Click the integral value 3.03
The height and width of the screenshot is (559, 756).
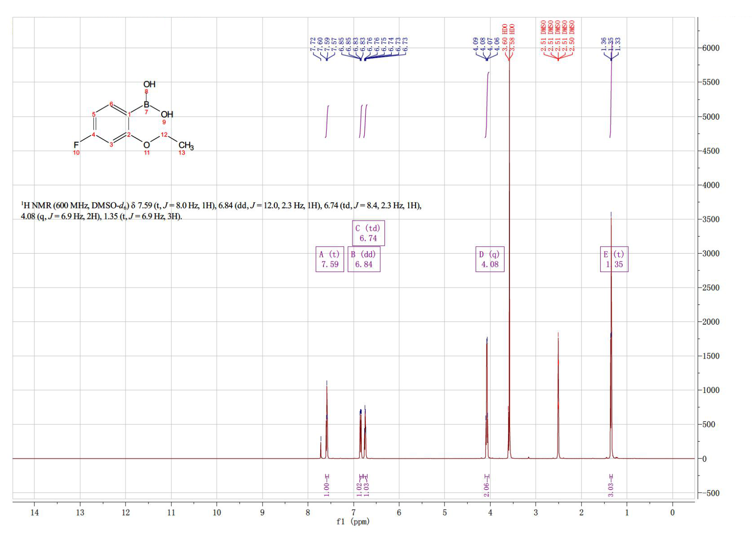coord(611,489)
